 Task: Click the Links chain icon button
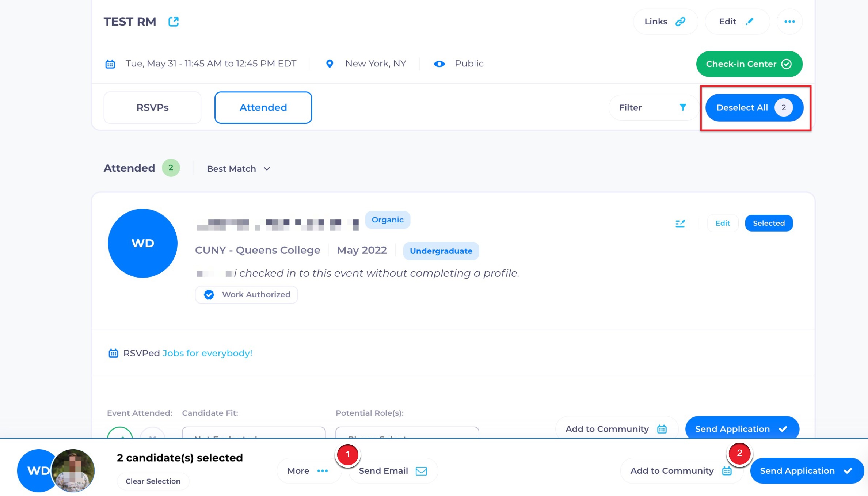(x=665, y=22)
